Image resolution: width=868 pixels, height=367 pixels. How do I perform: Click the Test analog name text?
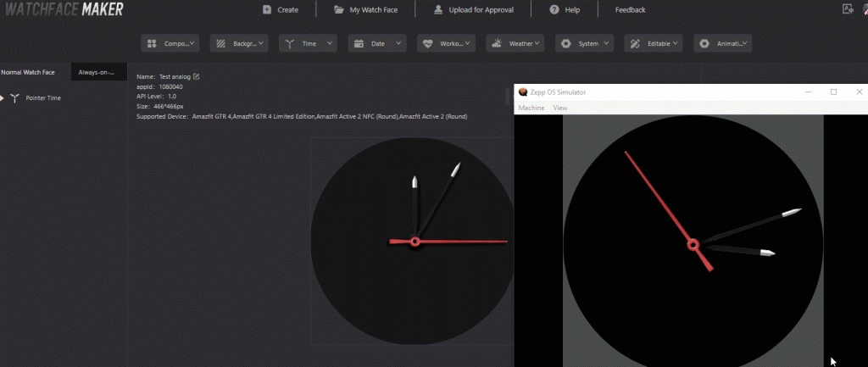pyautogui.click(x=175, y=77)
